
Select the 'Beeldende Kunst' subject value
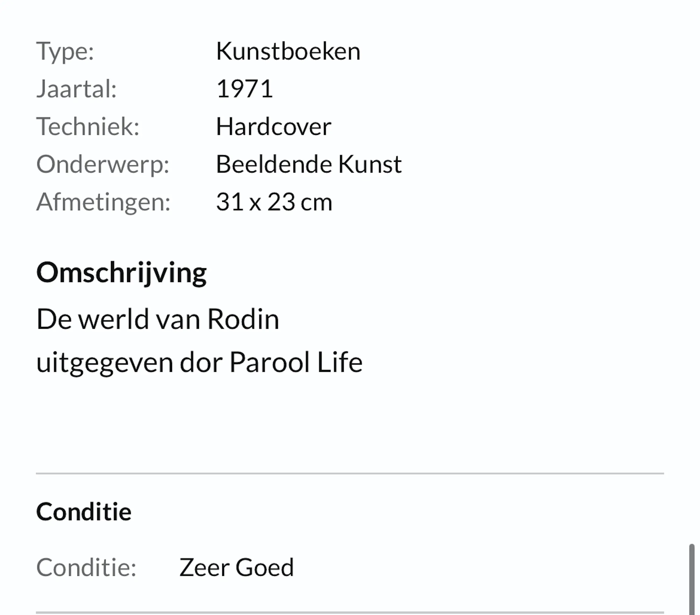click(309, 164)
